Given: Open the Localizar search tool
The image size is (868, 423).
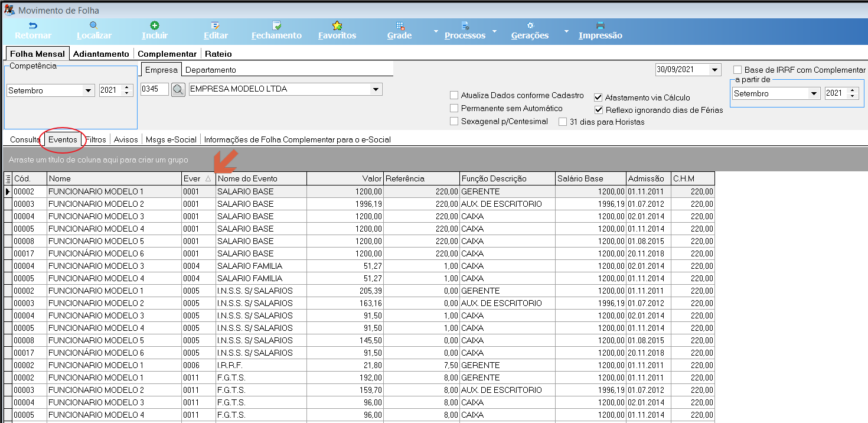Looking at the screenshot, I should 94,25.
